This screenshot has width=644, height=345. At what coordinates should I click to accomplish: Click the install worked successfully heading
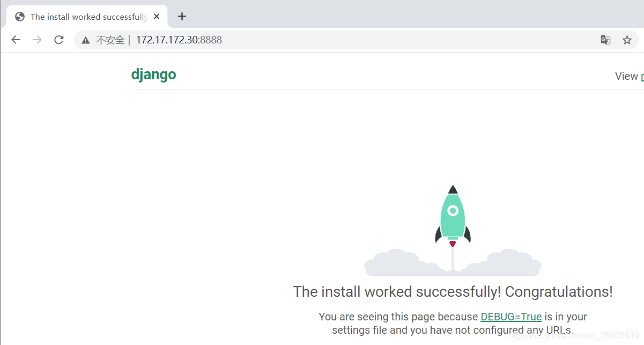coord(453,292)
